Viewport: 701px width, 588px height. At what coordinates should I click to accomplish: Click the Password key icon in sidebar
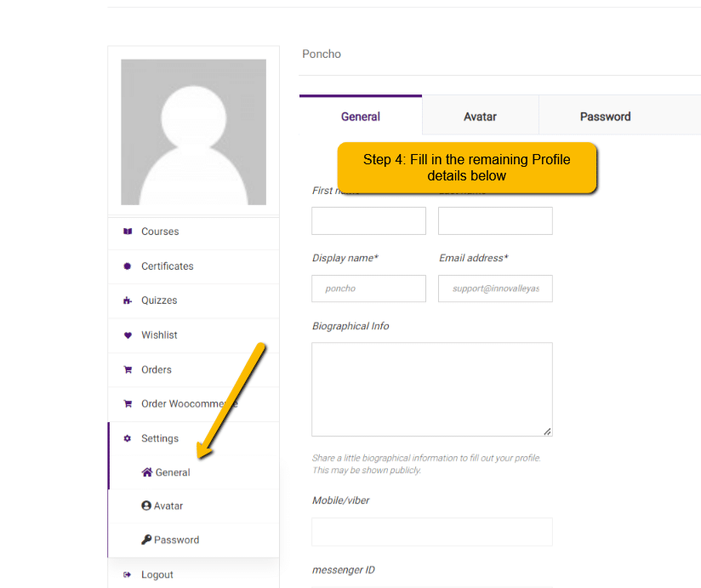(146, 539)
